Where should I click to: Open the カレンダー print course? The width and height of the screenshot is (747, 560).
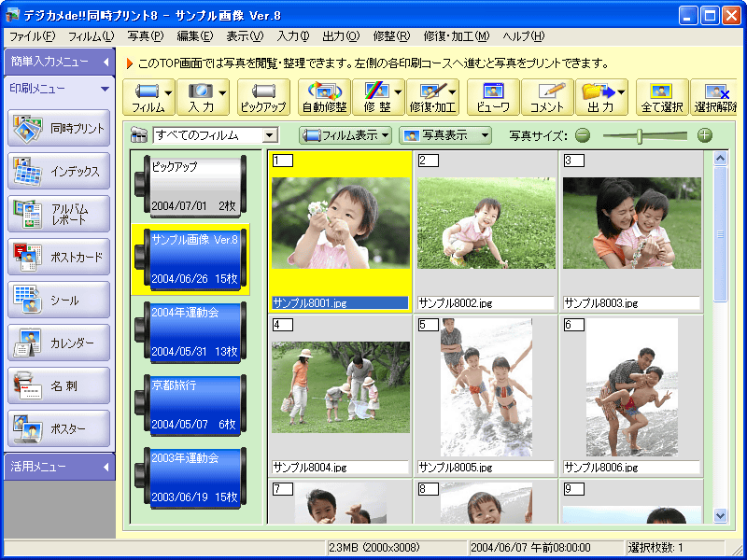point(59,343)
